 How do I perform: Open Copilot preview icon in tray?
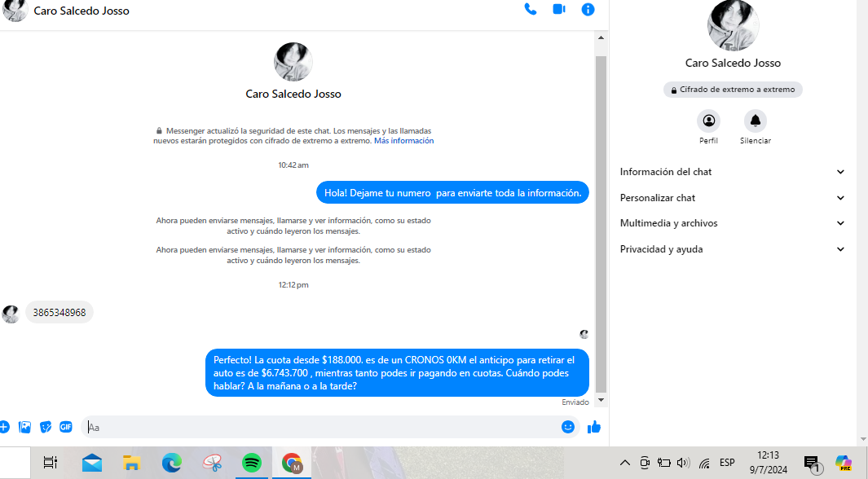click(844, 463)
